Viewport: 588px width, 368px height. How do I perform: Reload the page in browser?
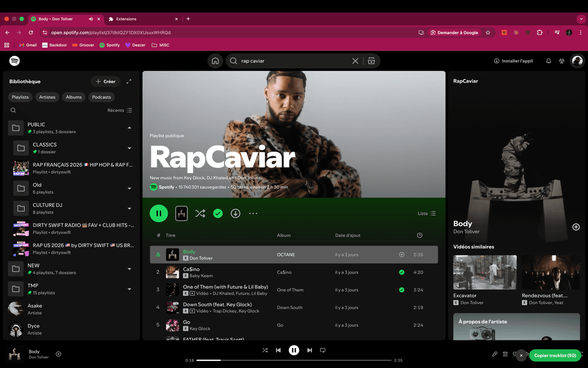31,33
